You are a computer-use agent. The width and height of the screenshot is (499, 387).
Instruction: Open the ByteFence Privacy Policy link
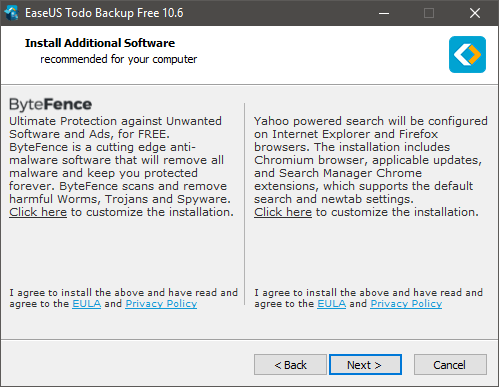pos(161,304)
